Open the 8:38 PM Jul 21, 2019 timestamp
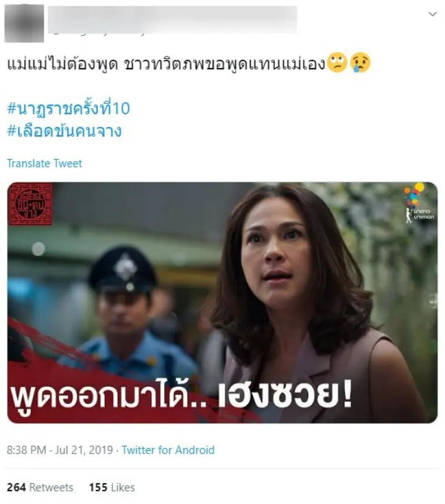This screenshot has height=504, width=445. click(x=60, y=450)
